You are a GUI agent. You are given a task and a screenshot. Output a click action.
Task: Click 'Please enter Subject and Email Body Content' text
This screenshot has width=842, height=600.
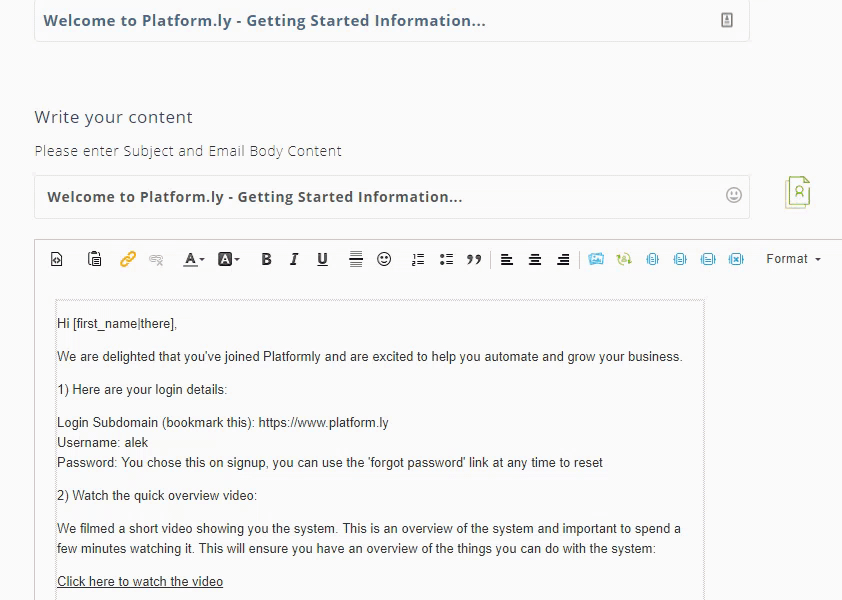tap(188, 151)
